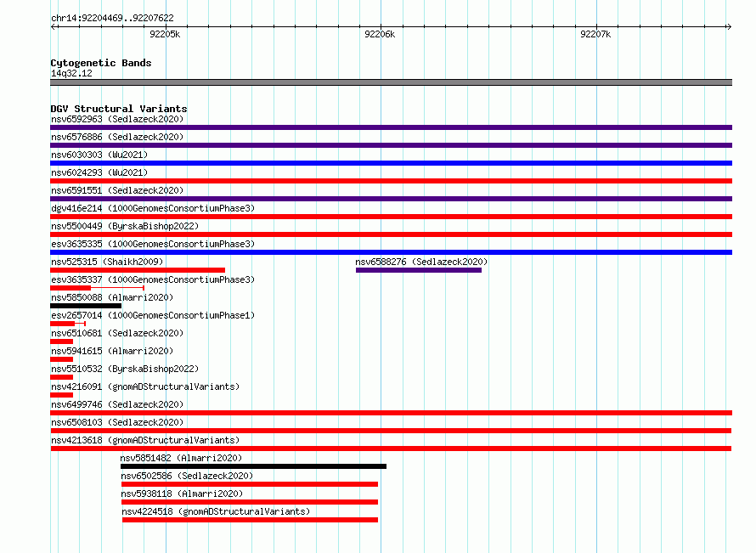Open variant nsv6030303 (Wu2021) label
Viewport: 756px width, 553px height.
[99, 155]
